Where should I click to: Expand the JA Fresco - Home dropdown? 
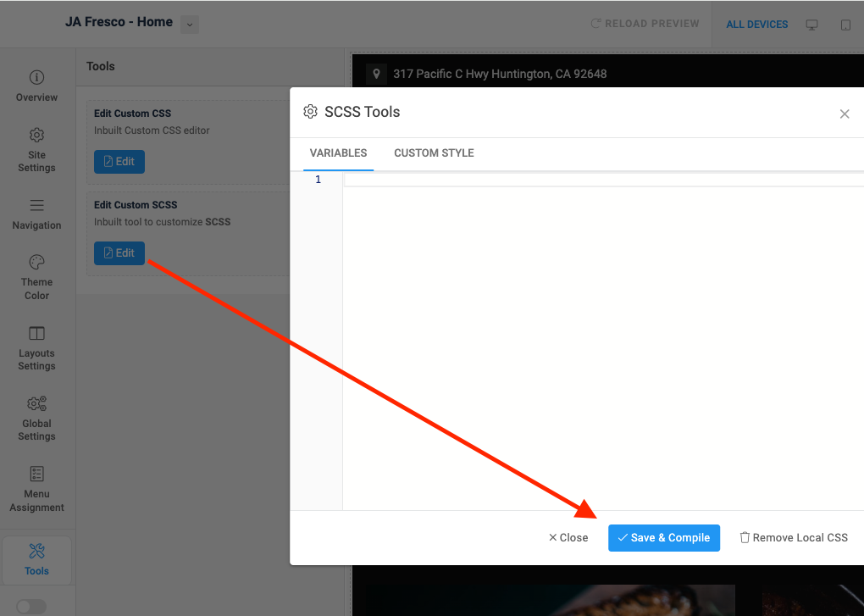[x=190, y=25]
